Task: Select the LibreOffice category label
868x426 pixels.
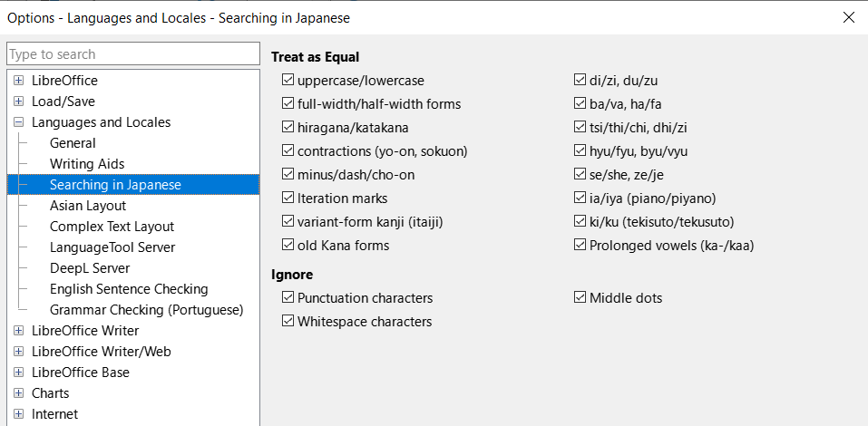Action: point(64,81)
